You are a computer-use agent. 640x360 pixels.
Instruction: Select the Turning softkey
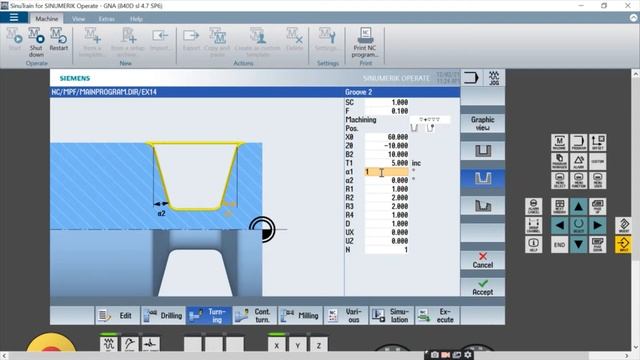(x=209, y=316)
